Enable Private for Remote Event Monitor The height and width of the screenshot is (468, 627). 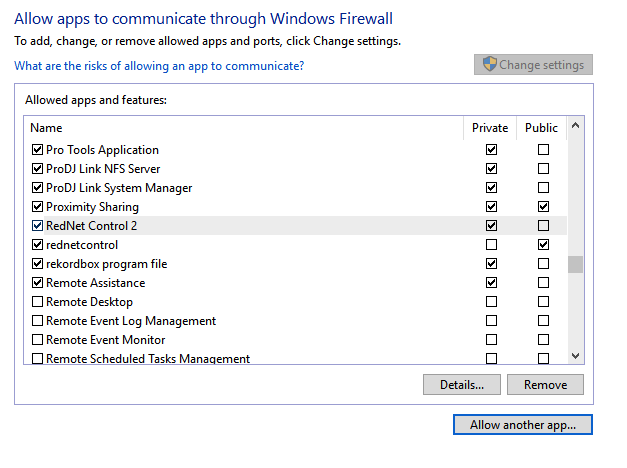click(491, 340)
